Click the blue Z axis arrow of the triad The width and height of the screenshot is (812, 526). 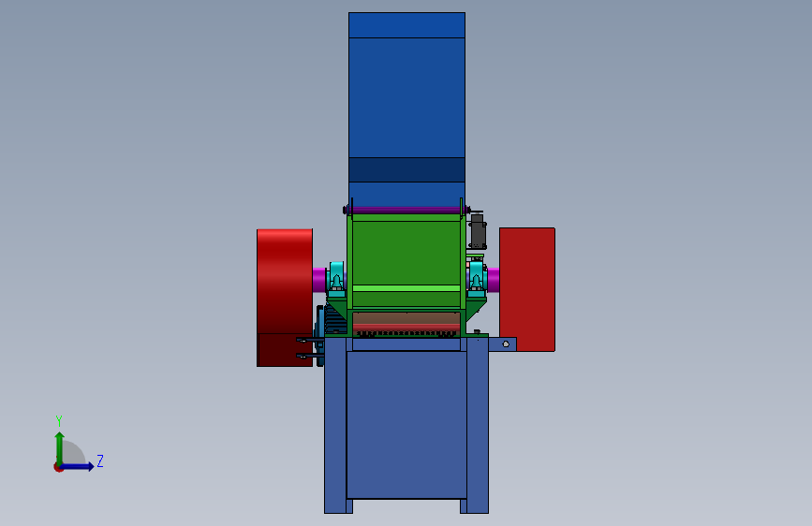tap(78, 466)
